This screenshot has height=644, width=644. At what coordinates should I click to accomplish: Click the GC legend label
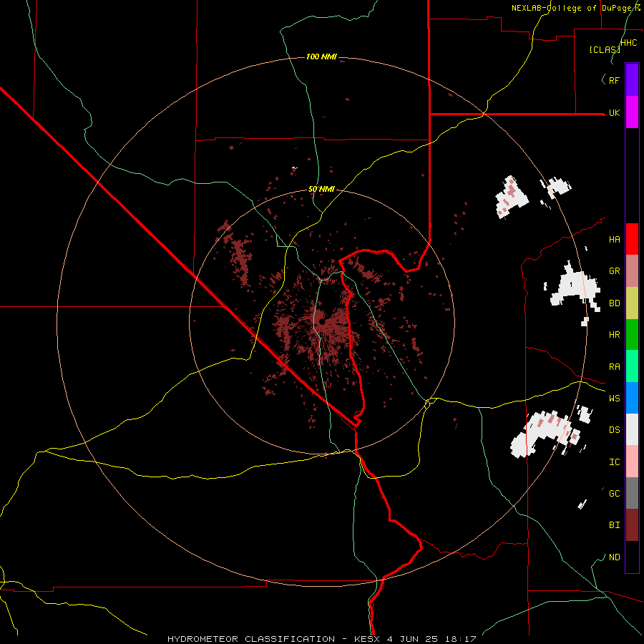pos(614,494)
